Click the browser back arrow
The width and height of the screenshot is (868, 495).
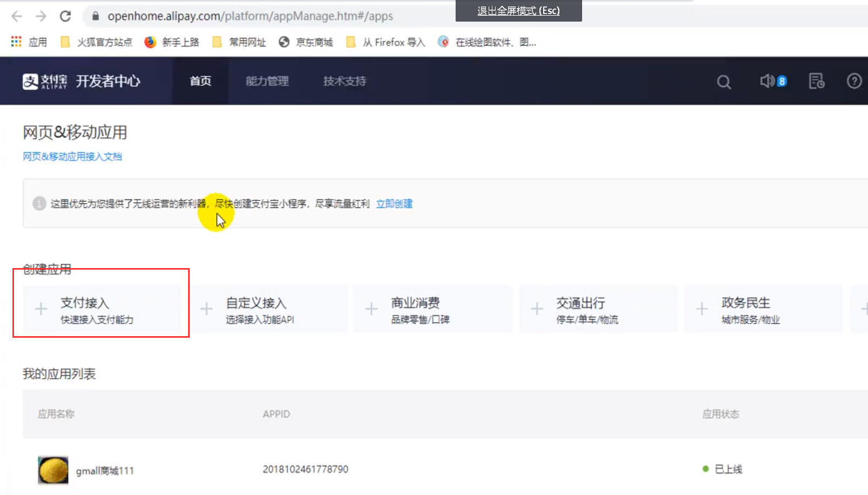click(17, 16)
